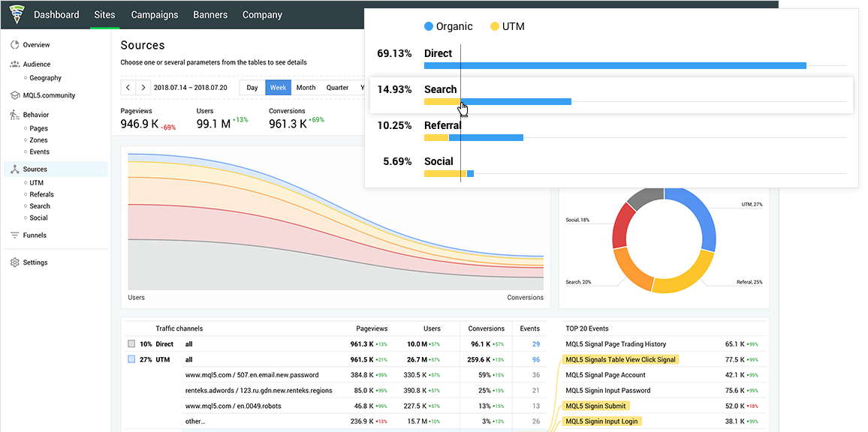Image resolution: width=868 pixels, height=432 pixels.
Task: Open the Dashboard tab
Action: (56, 15)
